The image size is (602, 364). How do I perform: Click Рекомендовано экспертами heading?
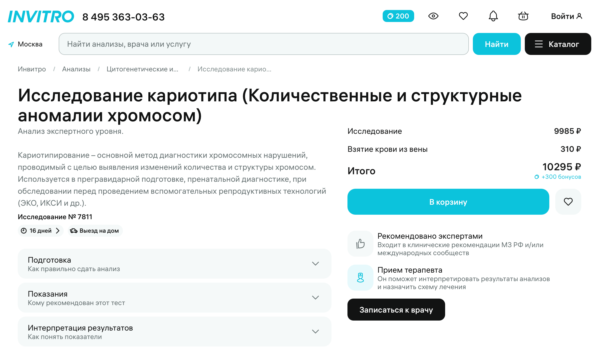[x=430, y=236]
